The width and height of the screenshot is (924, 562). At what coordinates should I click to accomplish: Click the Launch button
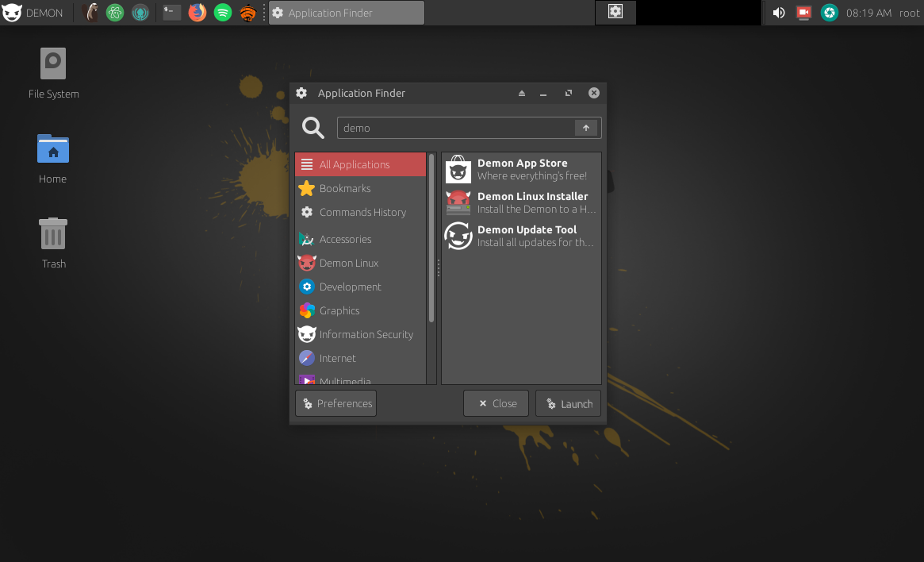click(x=568, y=403)
